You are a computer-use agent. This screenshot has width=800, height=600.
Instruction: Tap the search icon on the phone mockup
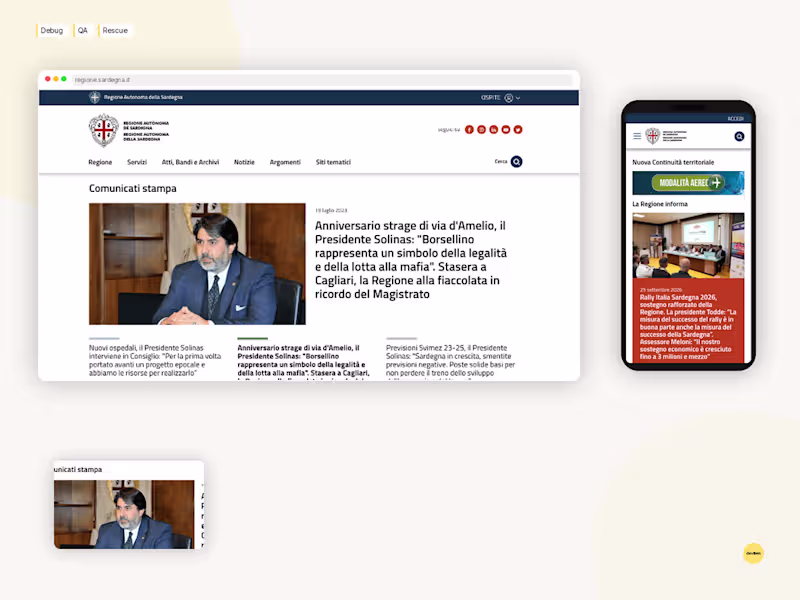[x=739, y=136]
